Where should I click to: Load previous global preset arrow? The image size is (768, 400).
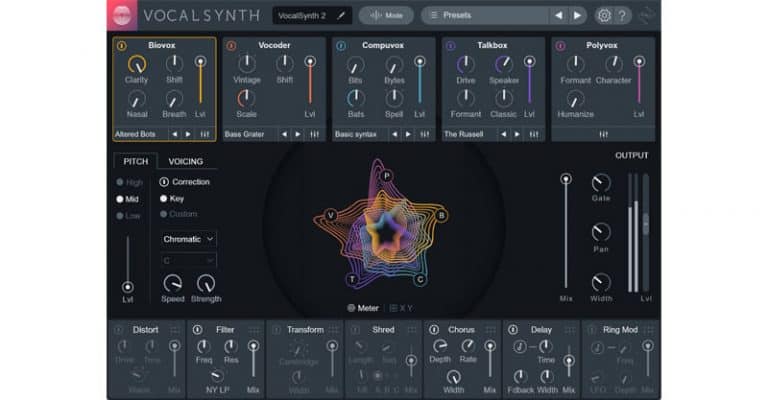(x=558, y=16)
